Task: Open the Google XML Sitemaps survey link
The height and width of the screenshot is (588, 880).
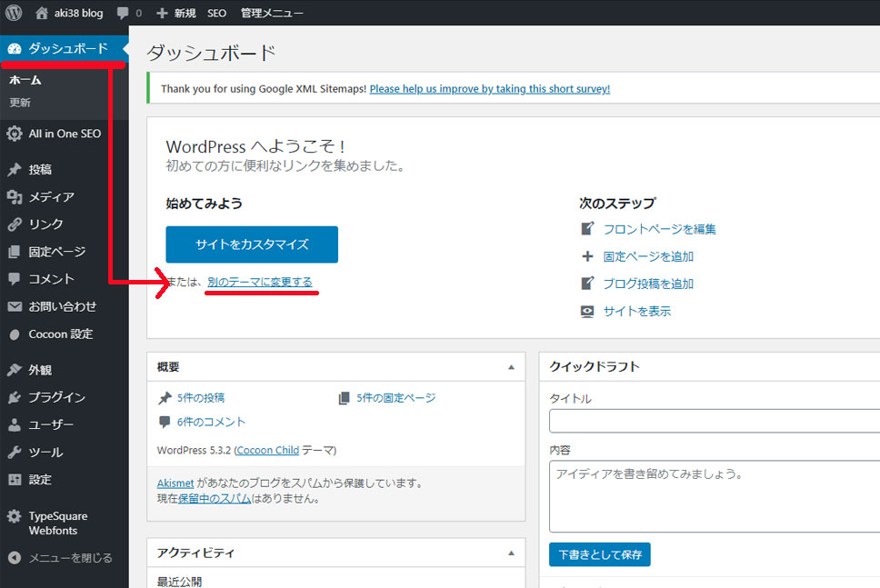Action: click(490, 89)
